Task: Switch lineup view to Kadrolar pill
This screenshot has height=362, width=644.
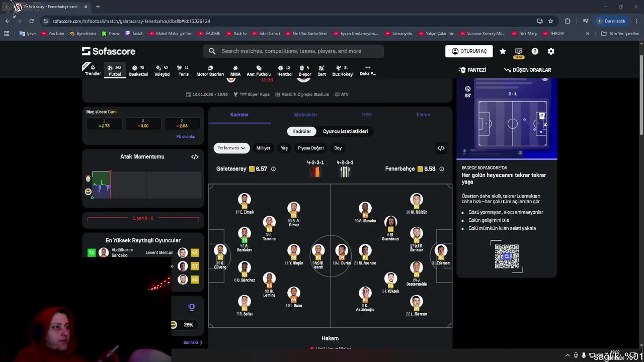Action: click(x=301, y=131)
